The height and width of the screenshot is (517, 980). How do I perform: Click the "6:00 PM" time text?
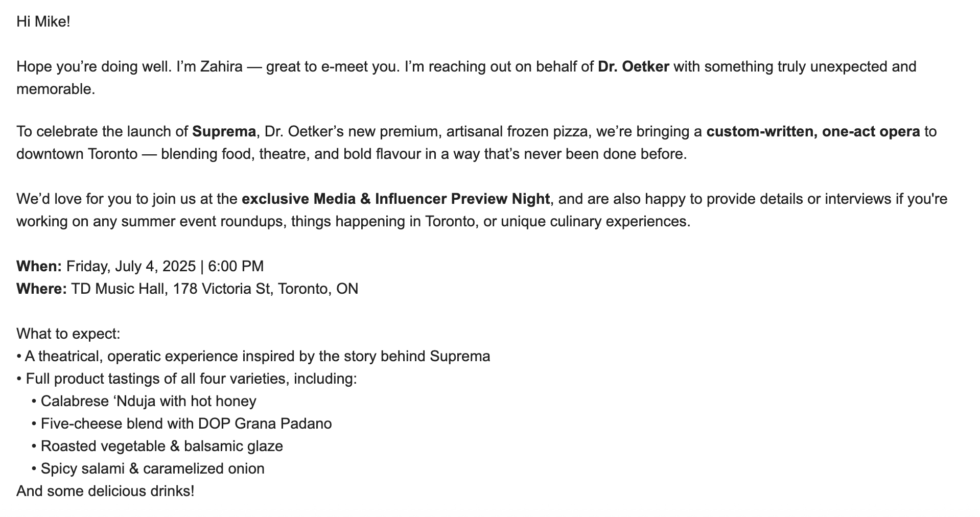click(x=236, y=266)
